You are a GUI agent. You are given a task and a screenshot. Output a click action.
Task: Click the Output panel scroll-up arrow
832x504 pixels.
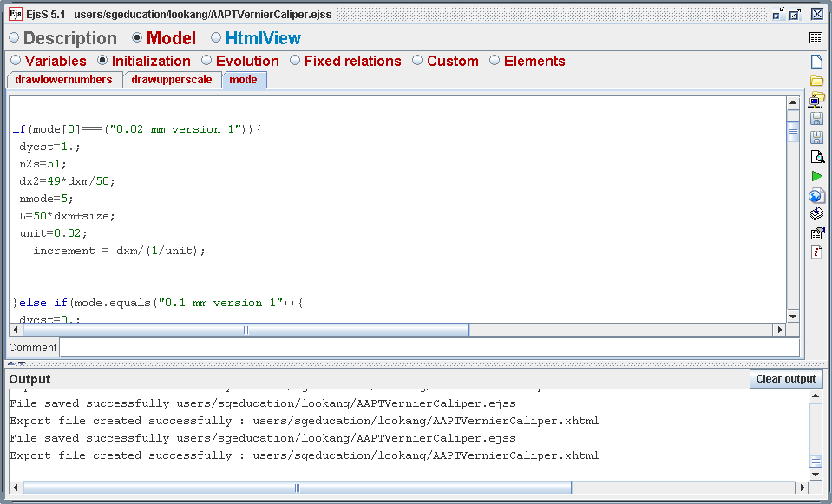[x=816, y=396]
